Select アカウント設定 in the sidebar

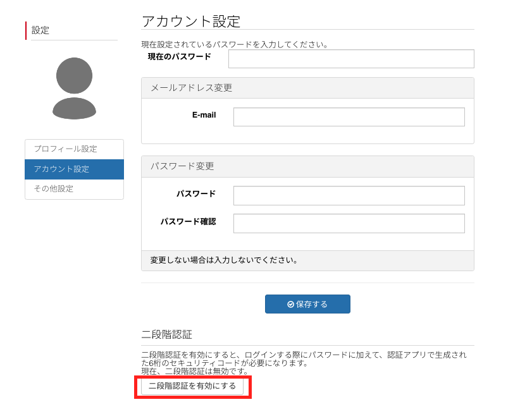pyautogui.click(x=74, y=169)
